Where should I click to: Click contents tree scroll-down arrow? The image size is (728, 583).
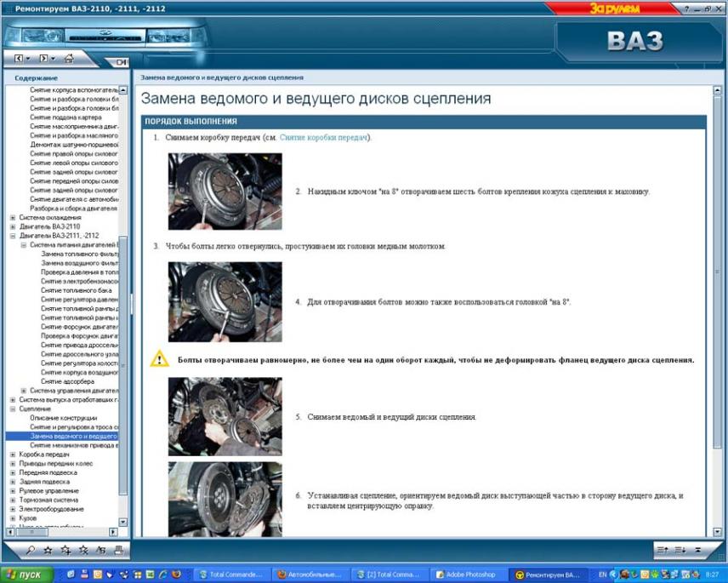(x=123, y=522)
